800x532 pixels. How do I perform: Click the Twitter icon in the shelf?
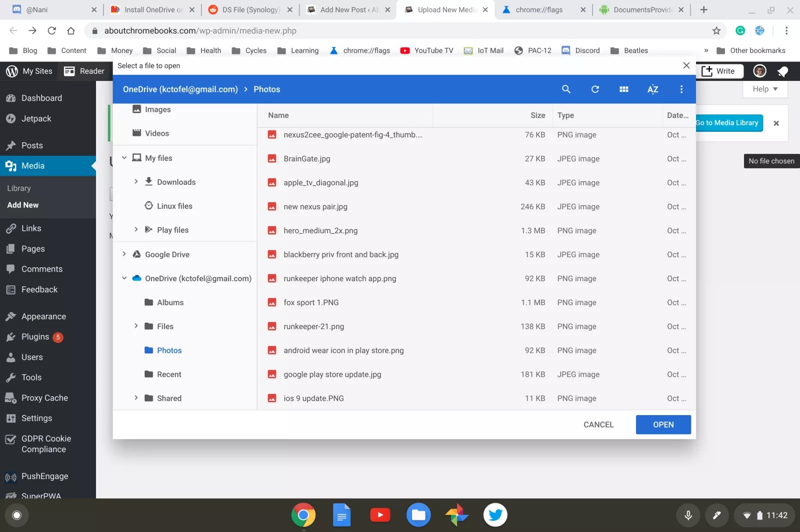pos(495,515)
